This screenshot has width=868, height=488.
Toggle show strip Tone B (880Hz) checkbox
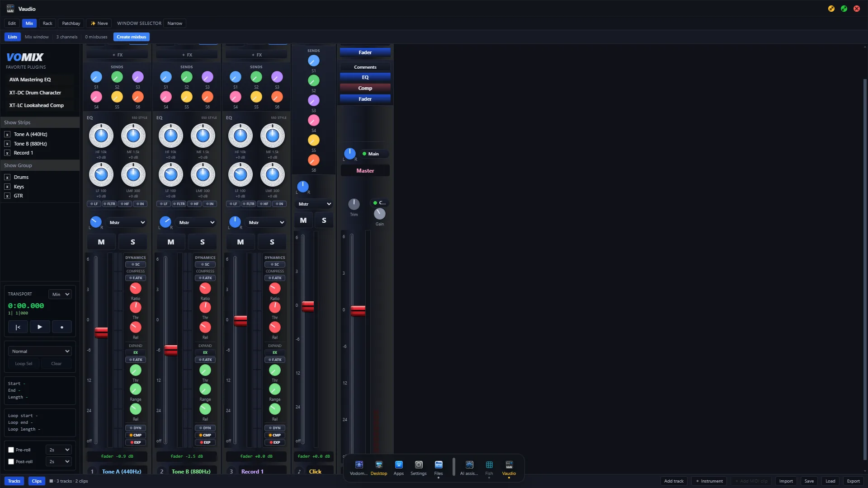tap(7, 144)
